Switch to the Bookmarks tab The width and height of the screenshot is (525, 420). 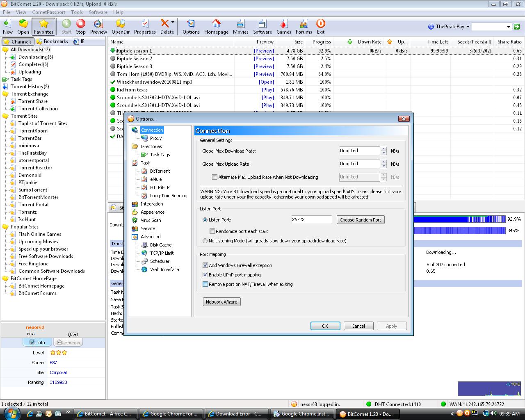coord(52,41)
